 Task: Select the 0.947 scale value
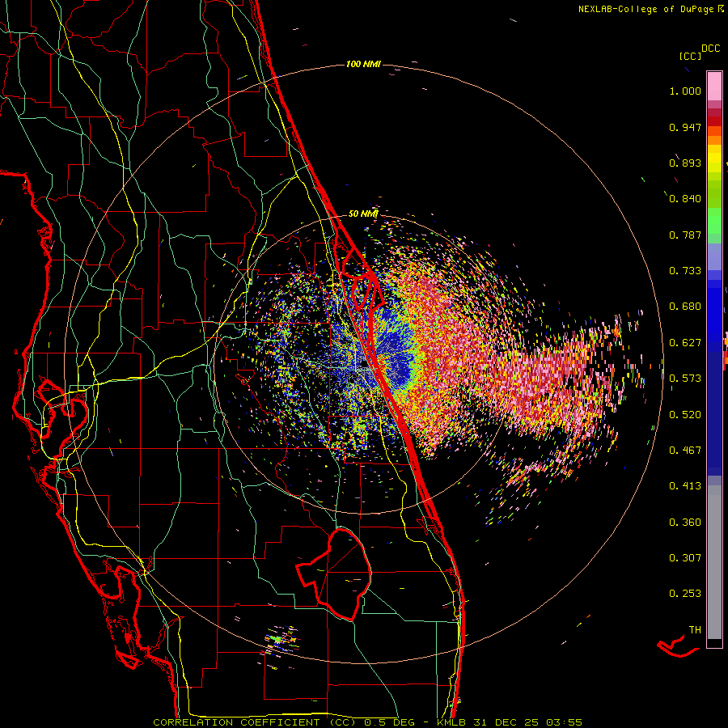(685, 127)
